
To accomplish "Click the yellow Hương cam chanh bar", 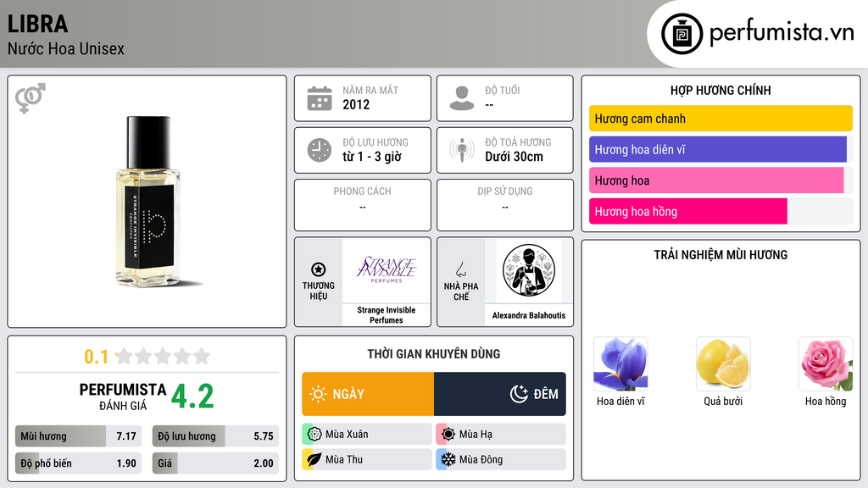I will point(721,119).
